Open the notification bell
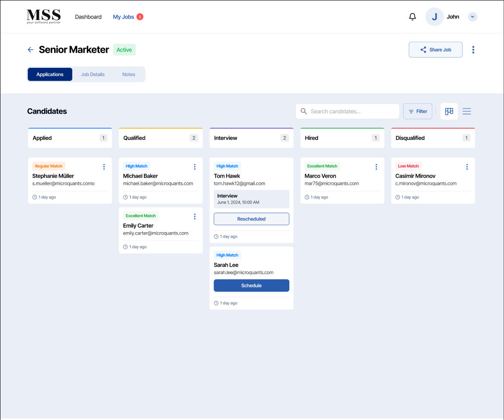 click(x=412, y=16)
